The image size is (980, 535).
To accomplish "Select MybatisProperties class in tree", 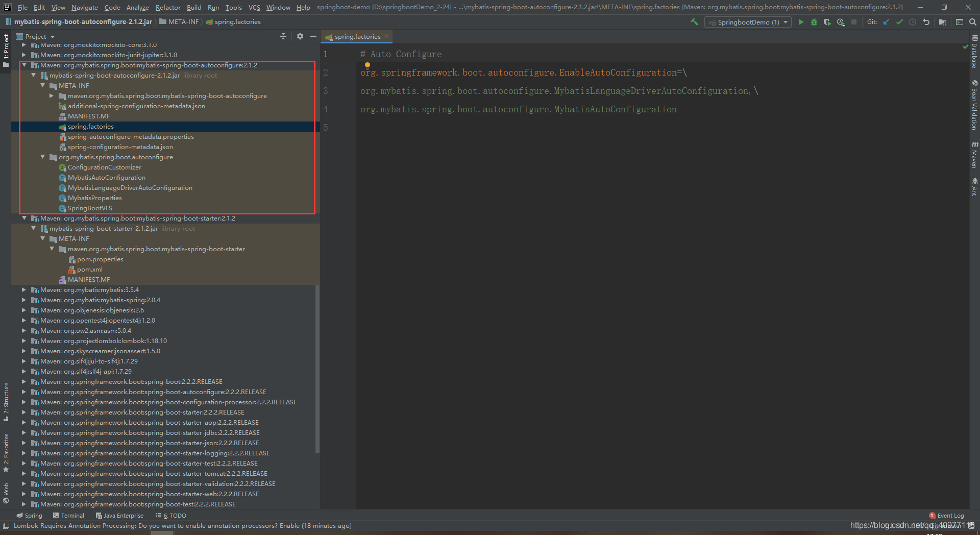I will [95, 198].
